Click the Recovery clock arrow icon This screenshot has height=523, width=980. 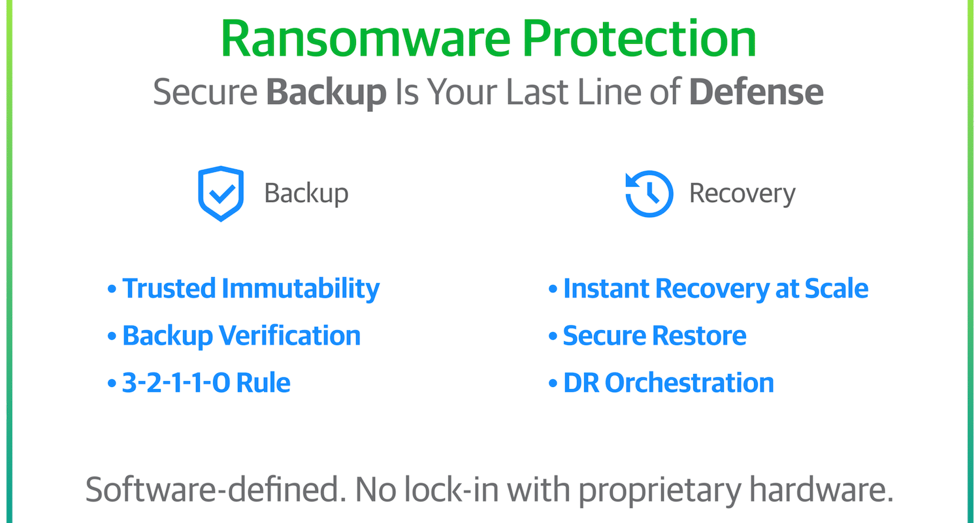click(x=649, y=194)
